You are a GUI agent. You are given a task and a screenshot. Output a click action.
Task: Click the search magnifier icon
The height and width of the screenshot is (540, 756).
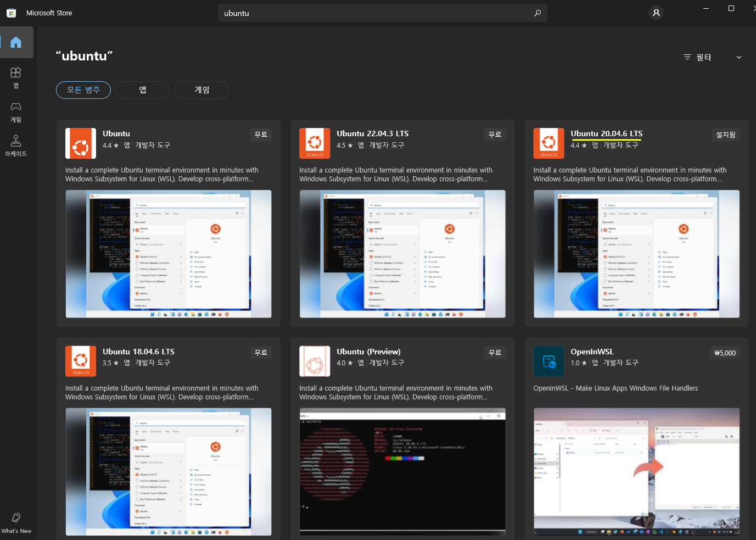[x=537, y=13]
